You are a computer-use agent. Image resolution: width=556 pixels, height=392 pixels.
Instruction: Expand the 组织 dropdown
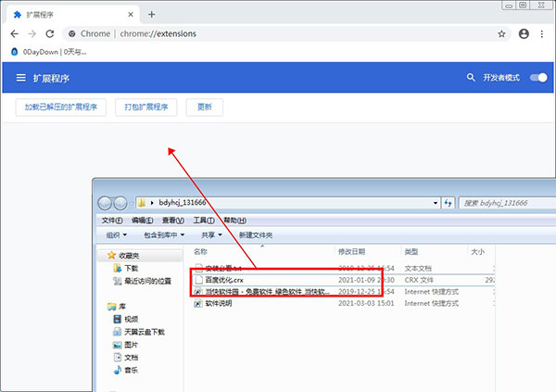[117, 235]
